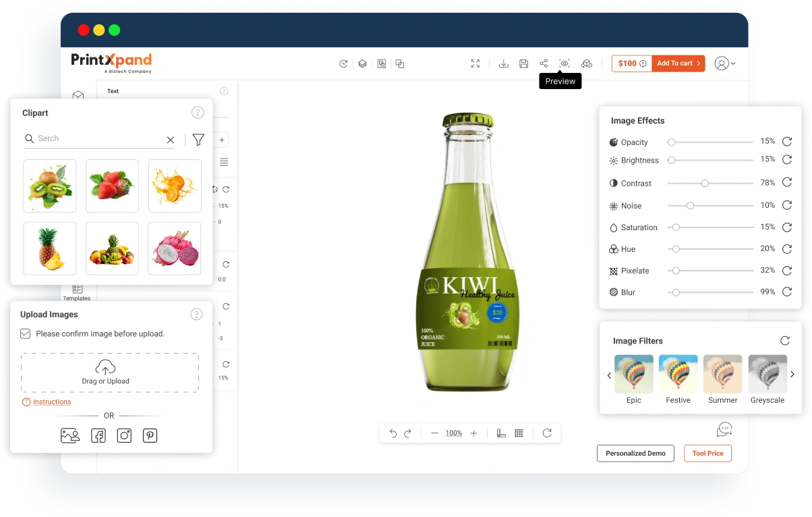Upload from Instagram icon

click(x=124, y=436)
